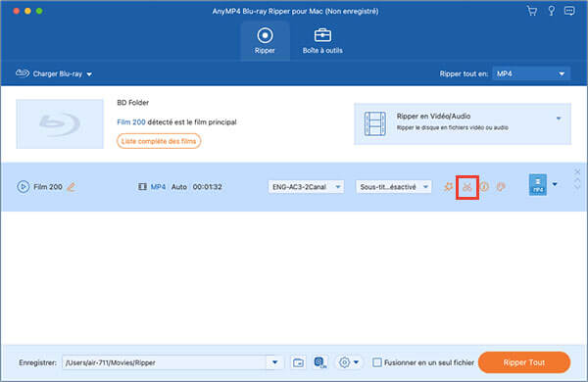Expand the Ripper en Vidéo/Audio mode dropdown
This screenshot has width=588, height=382.
point(559,119)
